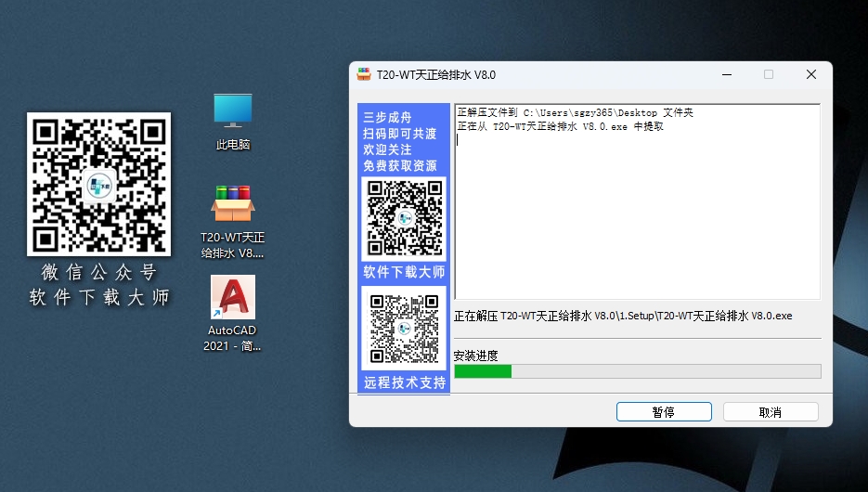Click the WinRAR icon in installer title bar
Screen dimensions: 868x492
point(364,74)
